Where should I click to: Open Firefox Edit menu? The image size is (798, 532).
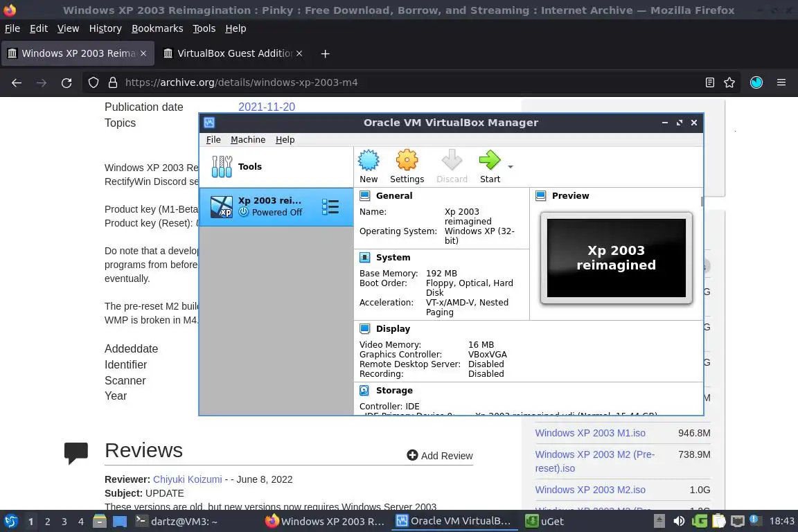(x=39, y=28)
